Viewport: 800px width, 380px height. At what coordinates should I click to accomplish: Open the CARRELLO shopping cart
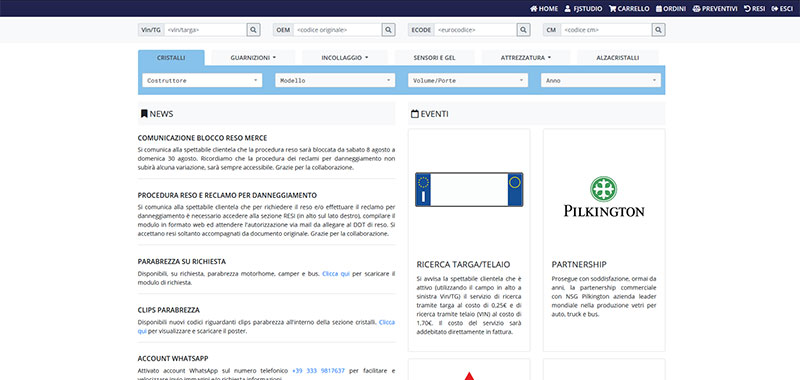[629, 9]
